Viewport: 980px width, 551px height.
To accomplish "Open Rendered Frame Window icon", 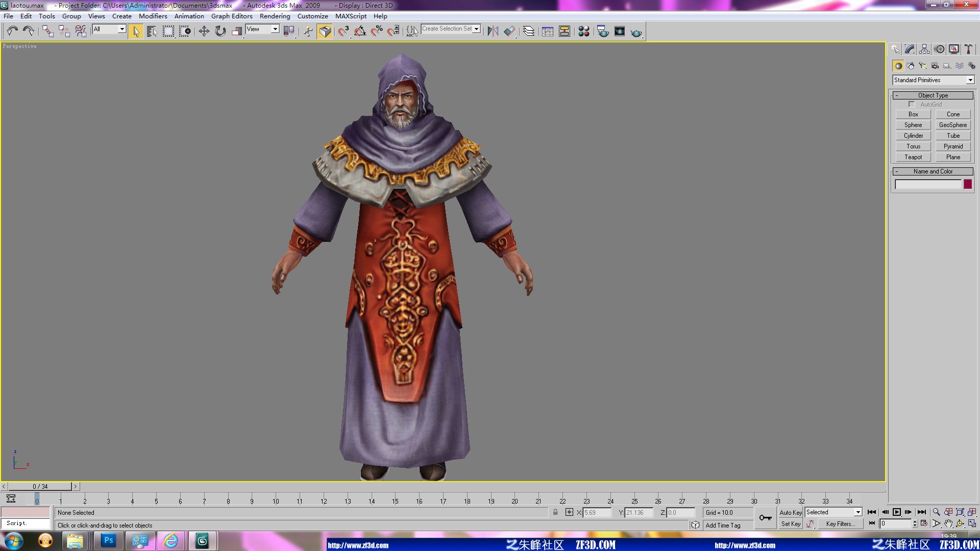I will coord(620,31).
